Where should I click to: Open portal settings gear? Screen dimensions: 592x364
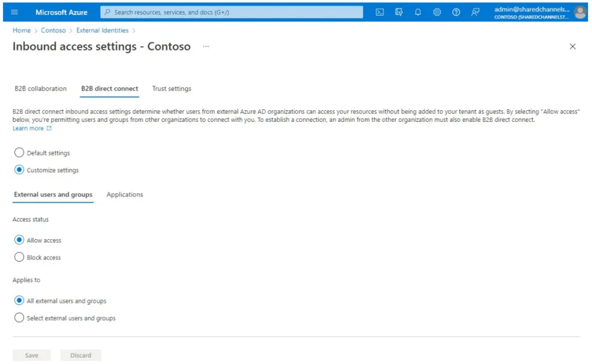[x=437, y=12]
